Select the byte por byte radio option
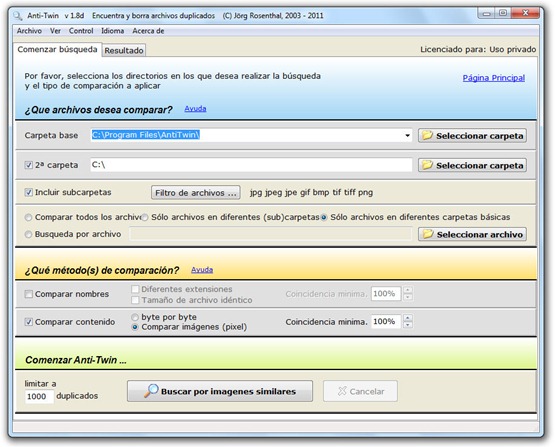The image size is (555, 447). click(135, 317)
